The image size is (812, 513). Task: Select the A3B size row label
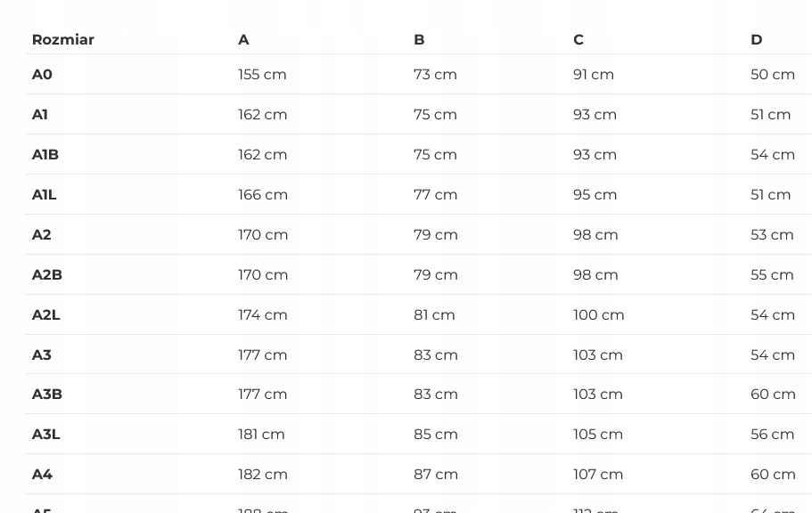click(47, 394)
